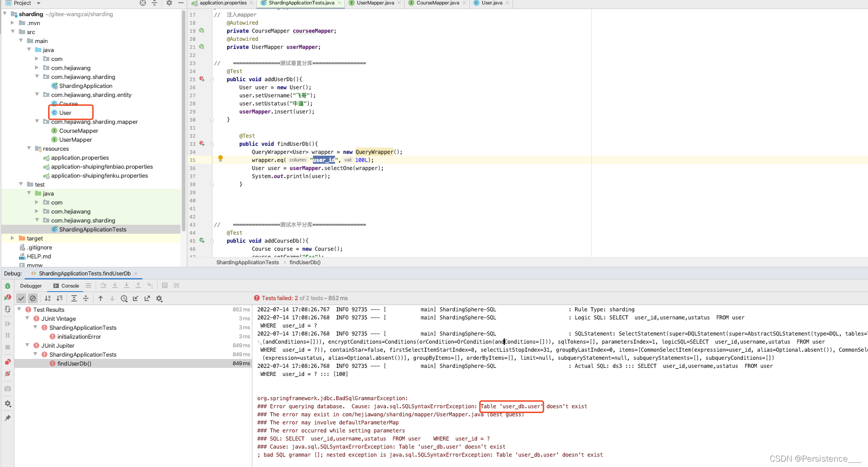Click locate-target icon in Project panel header
868x467 pixels.
click(143, 3)
